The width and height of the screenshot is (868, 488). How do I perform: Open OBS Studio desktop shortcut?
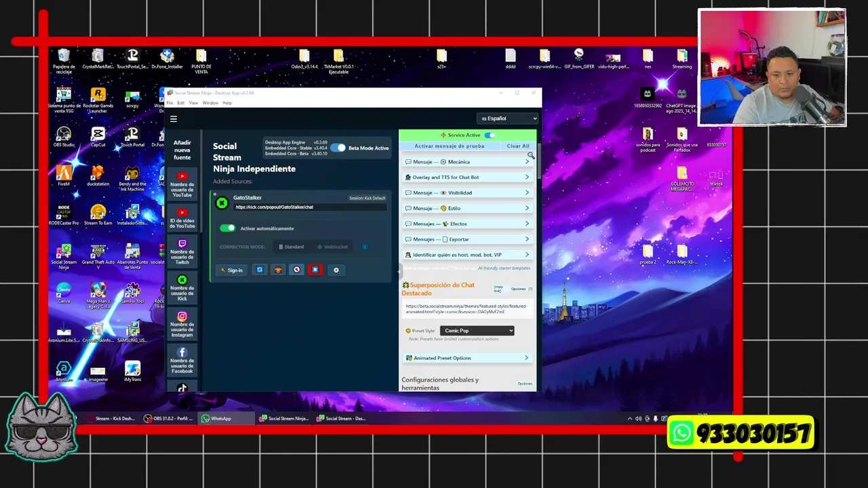64,136
